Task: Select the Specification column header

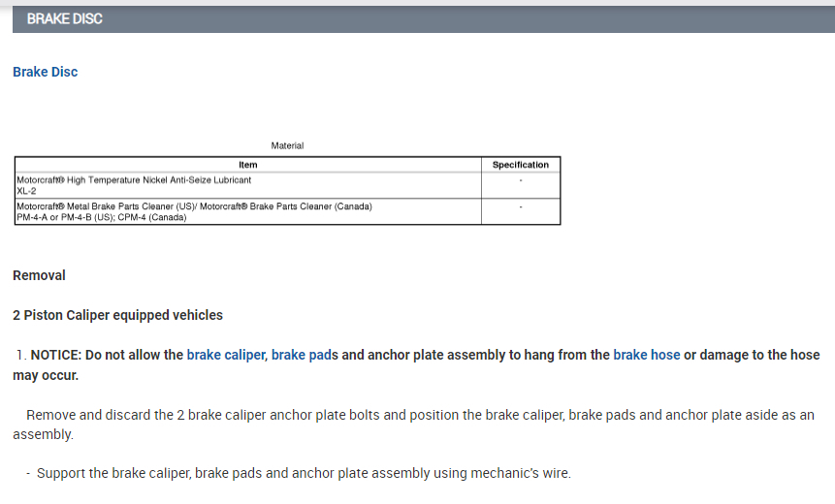Action: (521, 165)
